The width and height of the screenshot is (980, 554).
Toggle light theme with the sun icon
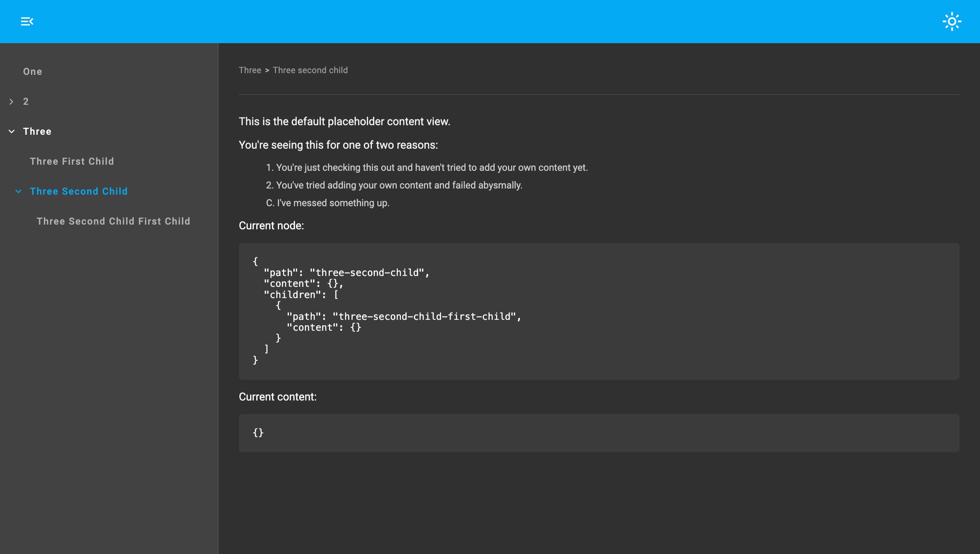(951, 21)
